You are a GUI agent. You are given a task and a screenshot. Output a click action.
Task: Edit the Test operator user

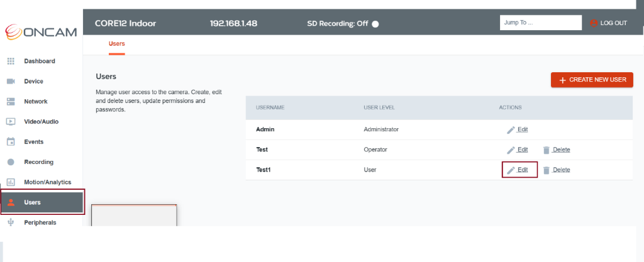pyautogui.click(x=518, y=150)
